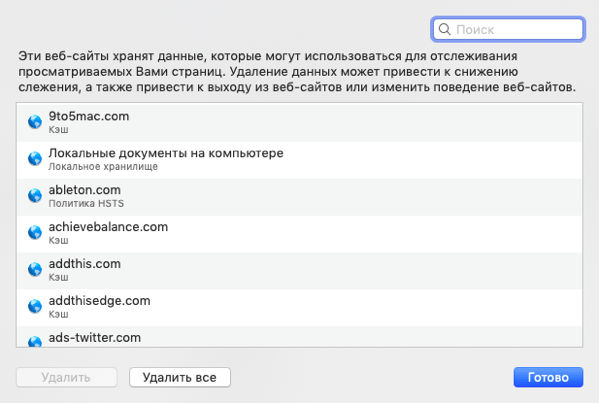Click the Локальное хранилище subtitle

[103, 167]
